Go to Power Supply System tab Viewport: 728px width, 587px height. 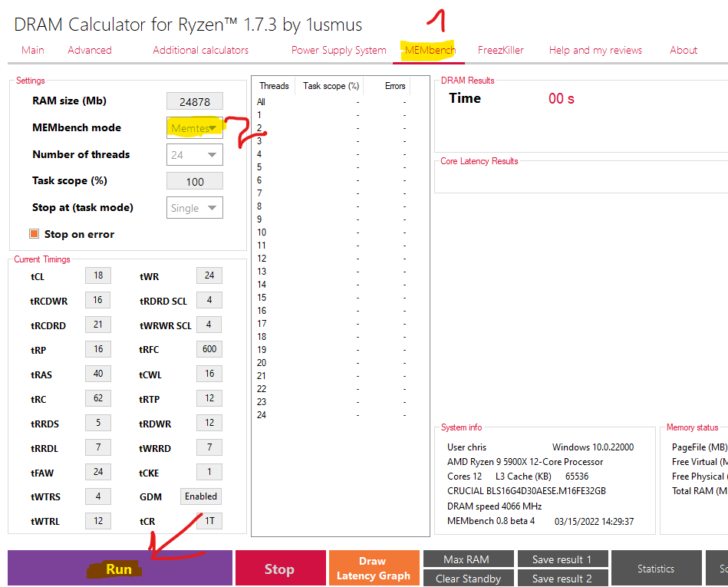click(338, 50)
